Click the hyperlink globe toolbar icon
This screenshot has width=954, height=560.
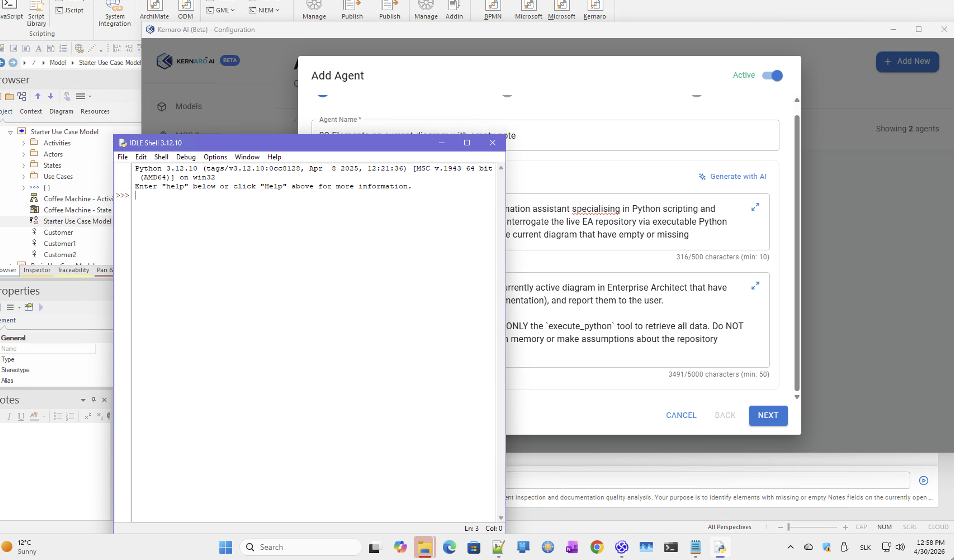[79, 48]
